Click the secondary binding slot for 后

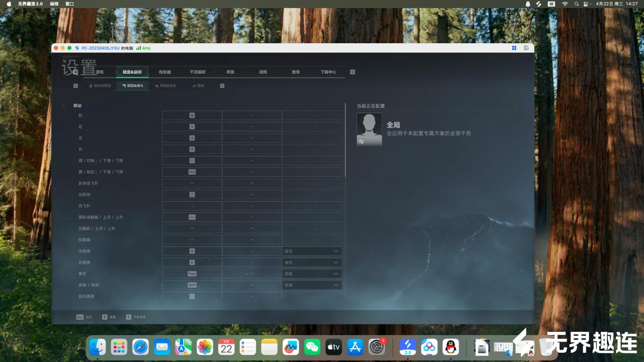click(x=252, y=127)
